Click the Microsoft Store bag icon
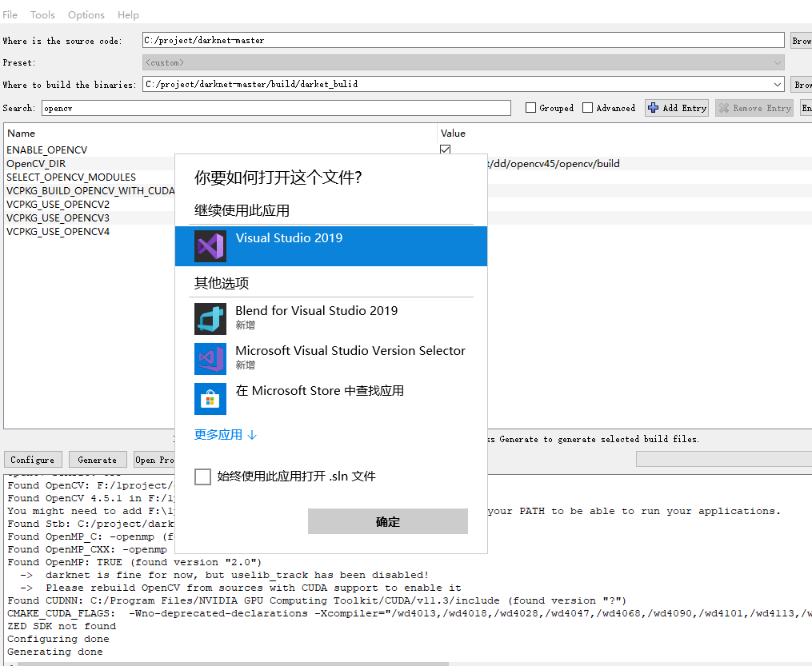Screen dimensions: 812x666 (x=210, y=398)
